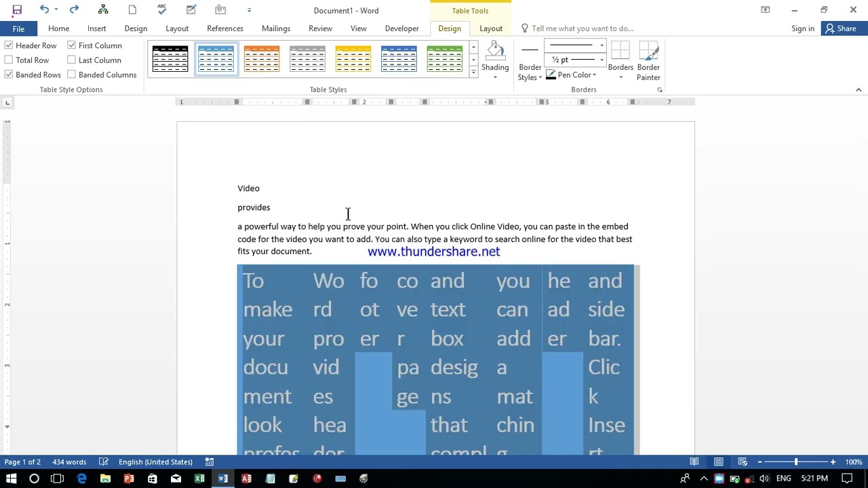Image resolution: width=868 pixels, height=488 pixels.
Task: Open Microsoft Edge from the taskbar
Action: (x=81, y=479)
